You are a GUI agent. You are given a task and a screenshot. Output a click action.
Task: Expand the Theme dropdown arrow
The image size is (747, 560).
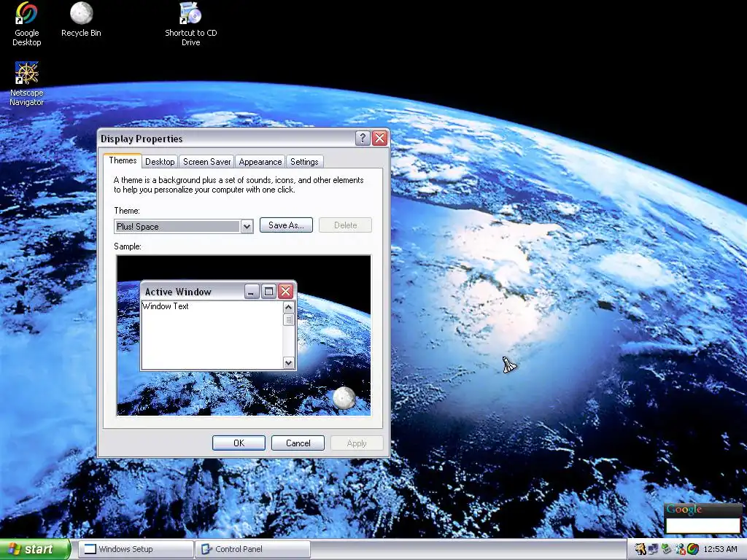tap(247, 227)
